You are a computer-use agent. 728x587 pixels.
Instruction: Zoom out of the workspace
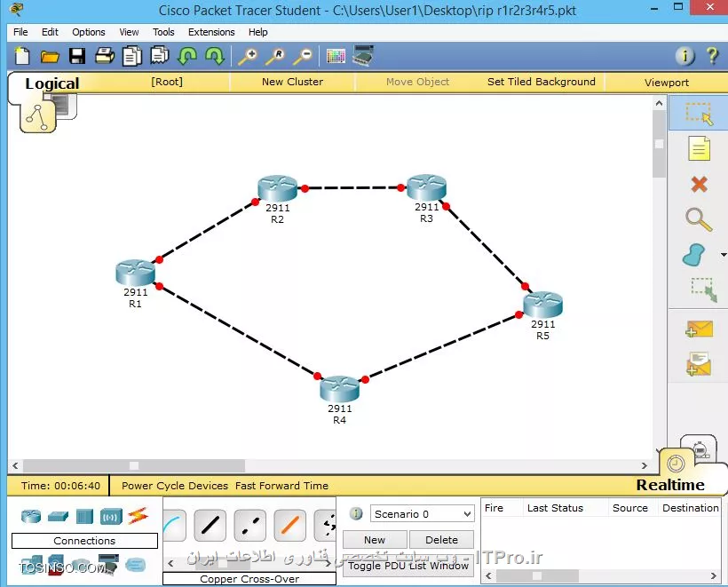(303, 57)
